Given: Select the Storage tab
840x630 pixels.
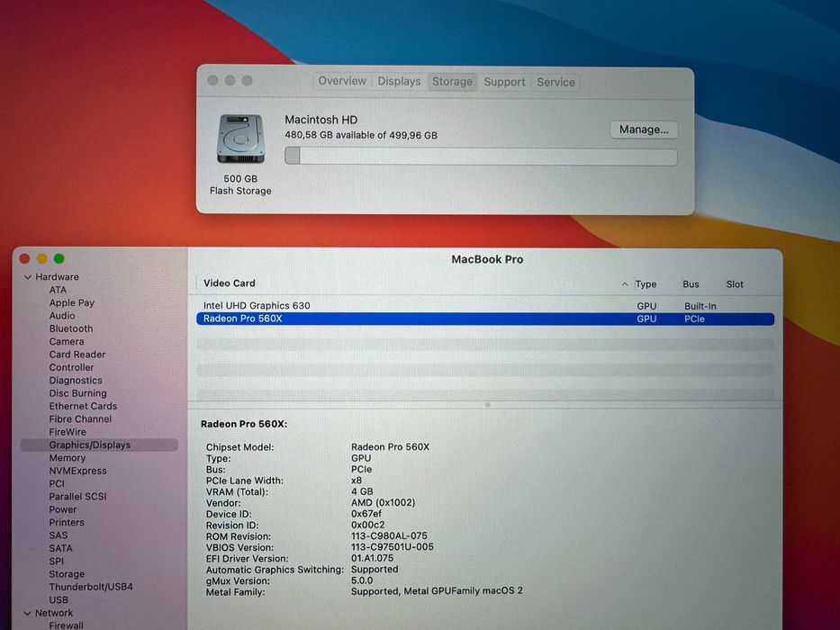Looking at the screenshot, I should pos(452,81).
